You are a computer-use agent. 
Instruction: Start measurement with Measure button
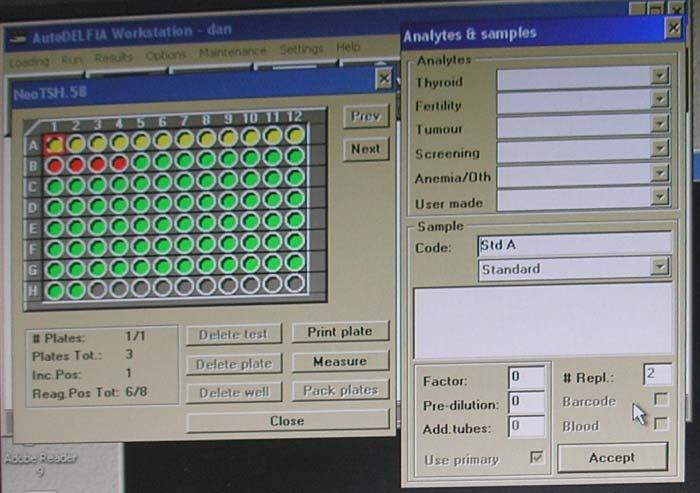coord(340,361)
